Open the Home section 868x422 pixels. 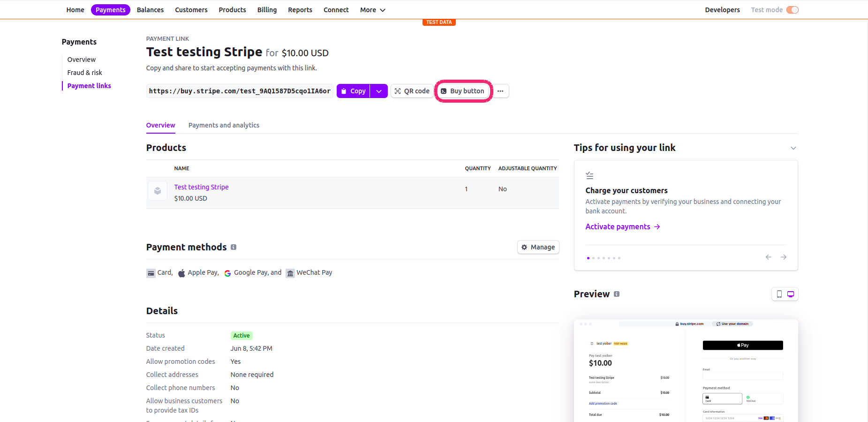75,10
